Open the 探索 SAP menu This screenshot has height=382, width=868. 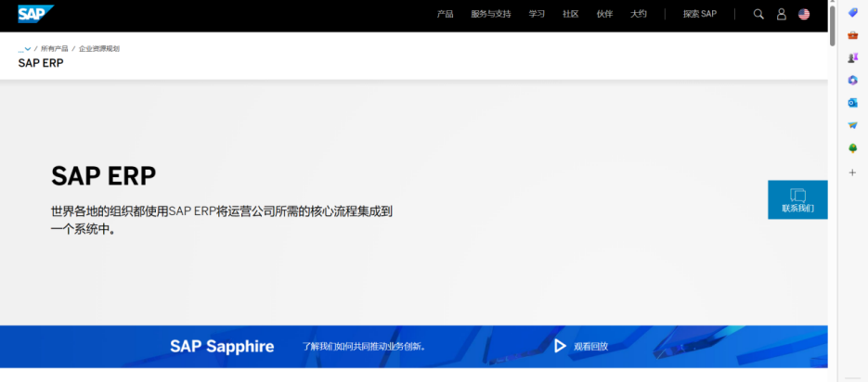[x=700, y=15]
